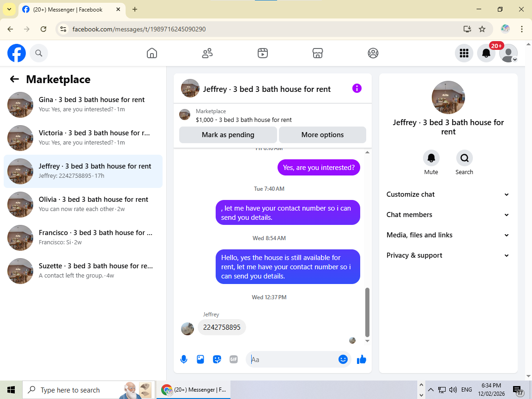This screenshot has height=399, width=532.
Task: Click More options button
Action: 322,135
